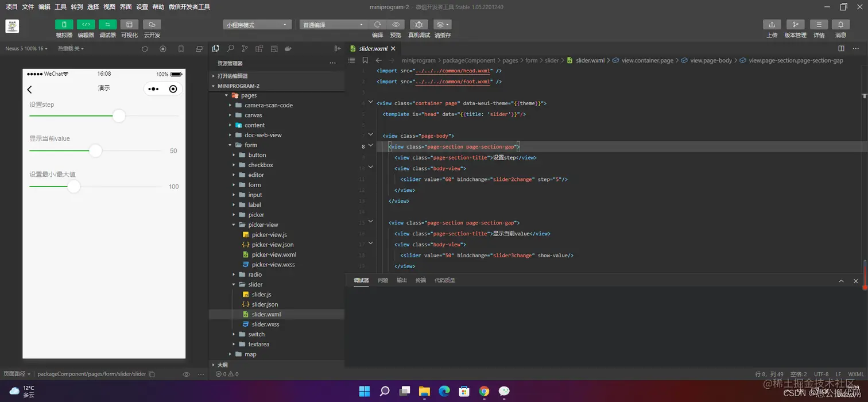The height and width of the screenshot is (402, 868).
Task: Click the 显示当前value slider handle
Action: (x=95, y=150)
